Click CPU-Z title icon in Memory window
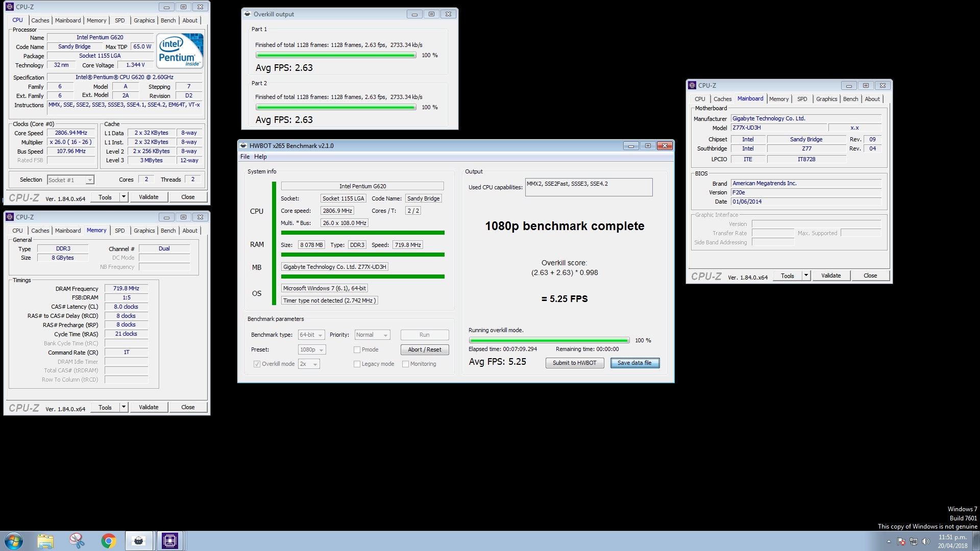The image size is (980, 551). 10,217
